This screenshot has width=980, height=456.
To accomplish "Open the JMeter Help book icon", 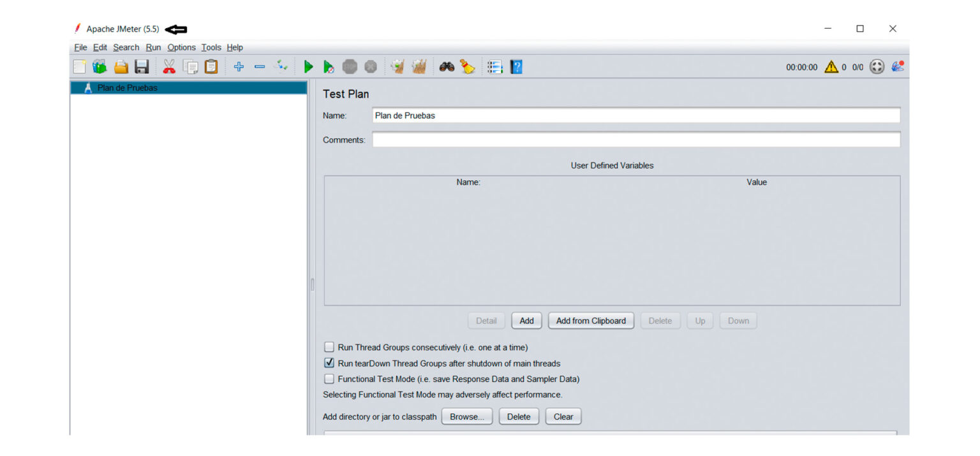I will point(516,66).
